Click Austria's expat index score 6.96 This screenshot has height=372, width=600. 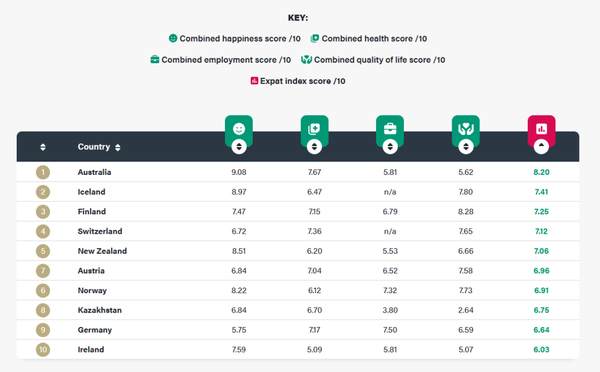tap(541, 271)
